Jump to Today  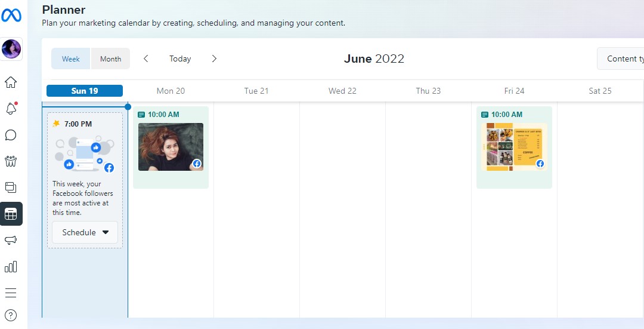(x=180, y=59)
